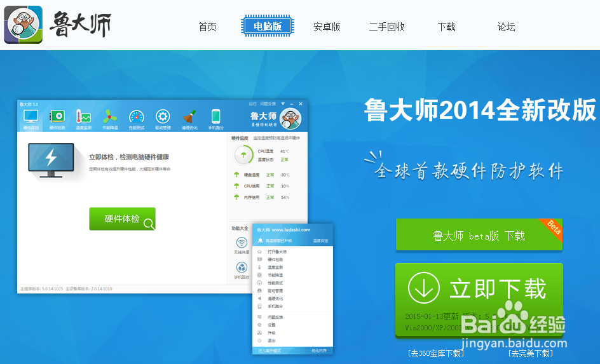Click the CPU温度 41℃ reading
This screenshot has width=600, height=364.
pos(273,151)
